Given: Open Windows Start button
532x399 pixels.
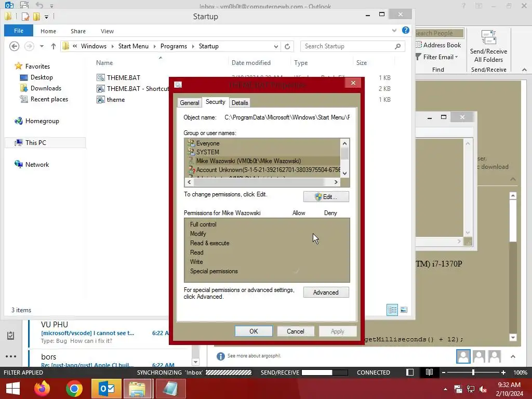Looking at the screenshot, I should pyautogui.click(x=13, y=389).
